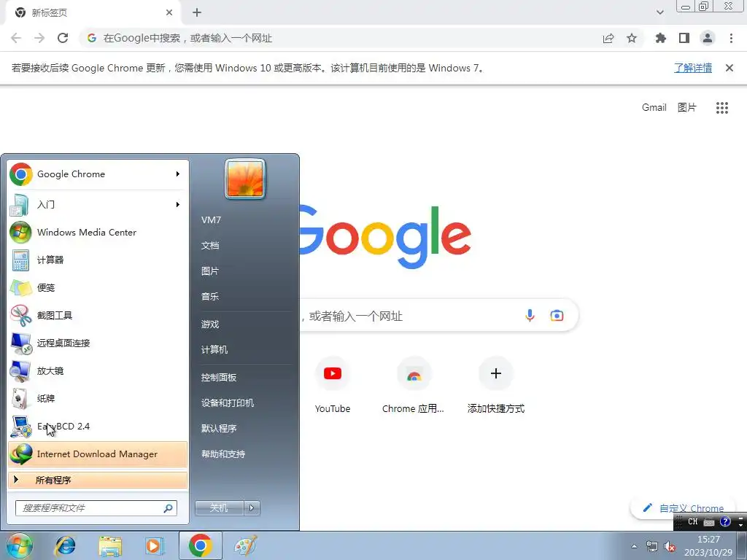
Task: Launch 放大镜 magnifier
Action: point(97,371)
